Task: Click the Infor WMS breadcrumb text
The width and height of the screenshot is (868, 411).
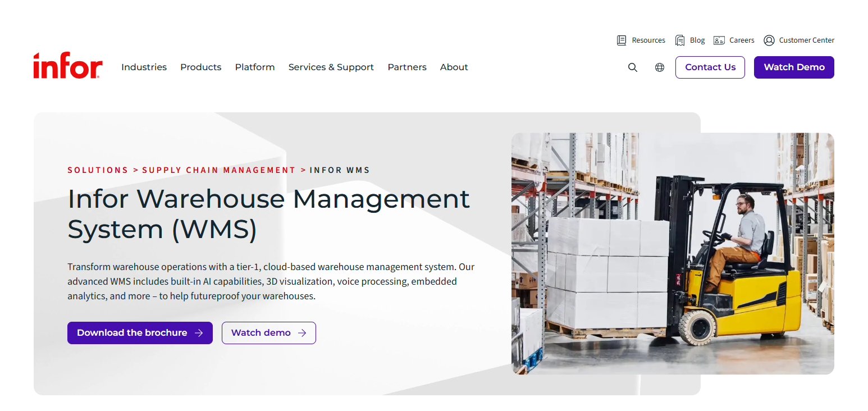Action: tap(340, 170)
